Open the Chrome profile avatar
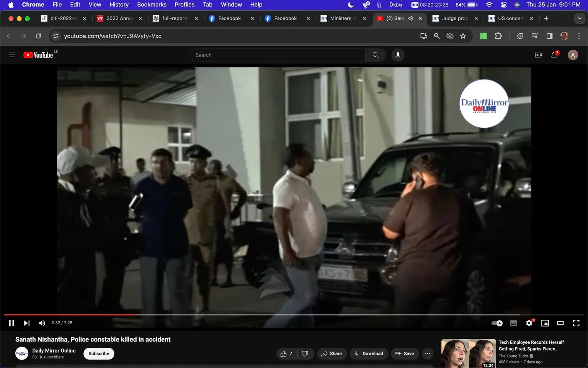 pyautogui.click(x=564, y=36)
